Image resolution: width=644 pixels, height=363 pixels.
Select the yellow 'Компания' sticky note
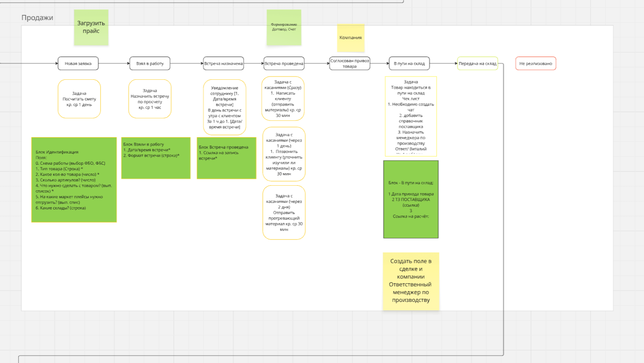click(351, 38)
